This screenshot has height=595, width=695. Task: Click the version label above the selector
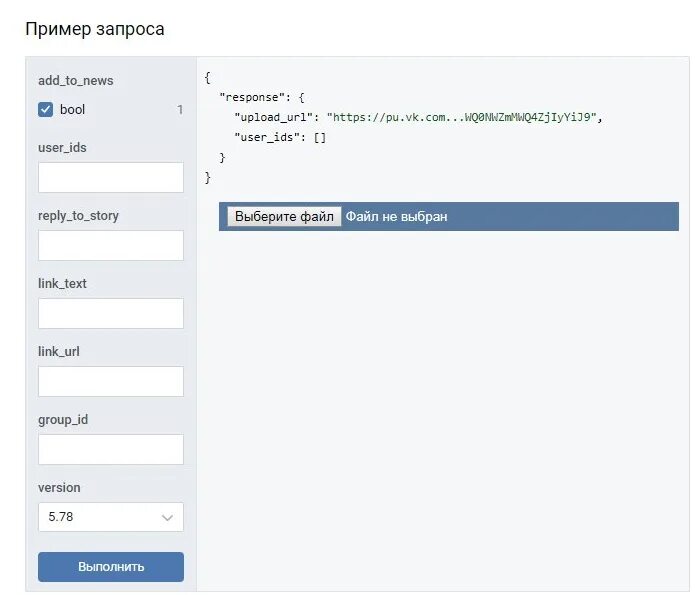(x=59, y=488)
